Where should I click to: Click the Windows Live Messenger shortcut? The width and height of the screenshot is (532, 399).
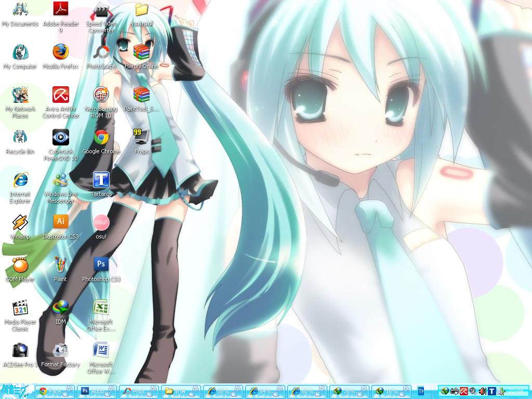(61, 188)
